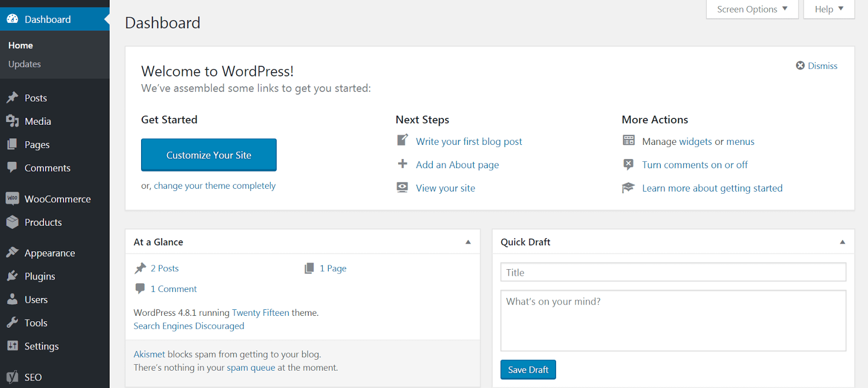Click the Save Draft button
Viewport: 868px width, 388px height.
tap(528, 370)
